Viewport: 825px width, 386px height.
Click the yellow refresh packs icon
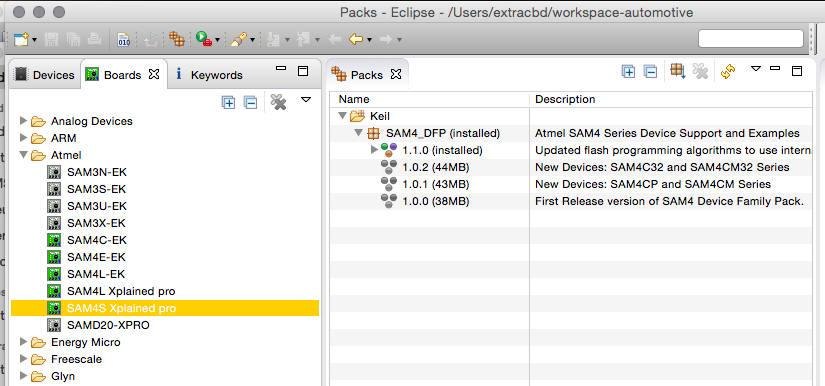pos(728,72)
